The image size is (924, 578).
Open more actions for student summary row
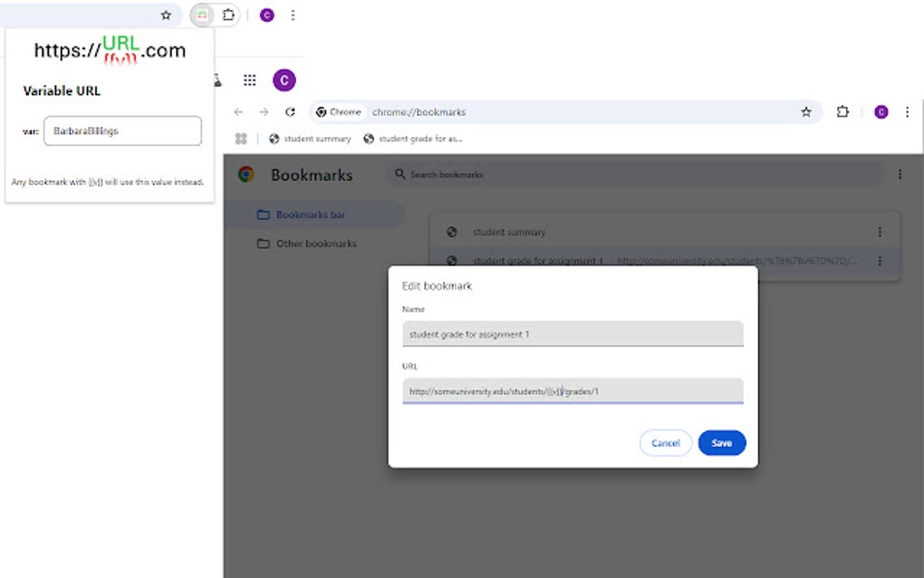pyautogui.click(x=880, y=232)
